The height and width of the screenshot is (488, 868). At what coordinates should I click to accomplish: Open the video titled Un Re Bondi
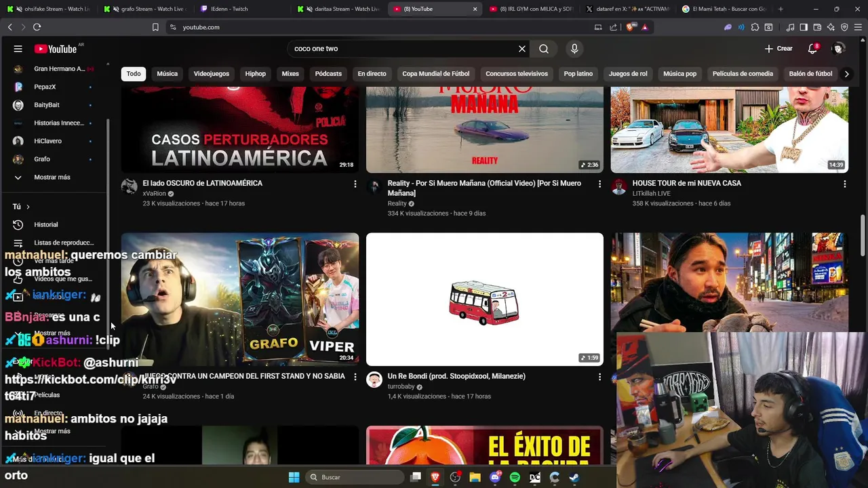pyautogui.click(x=456, y=376)
